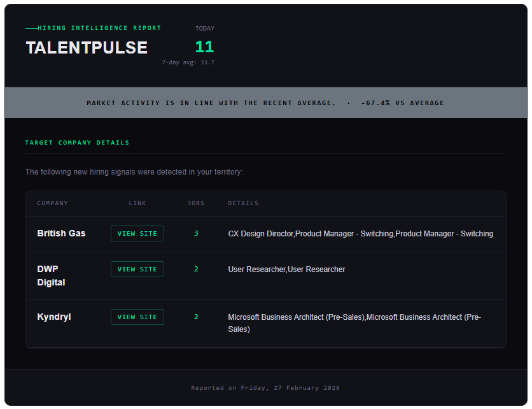Click the COMPANY column header
The height and width of the screenshot is (409, 532).
52,203
